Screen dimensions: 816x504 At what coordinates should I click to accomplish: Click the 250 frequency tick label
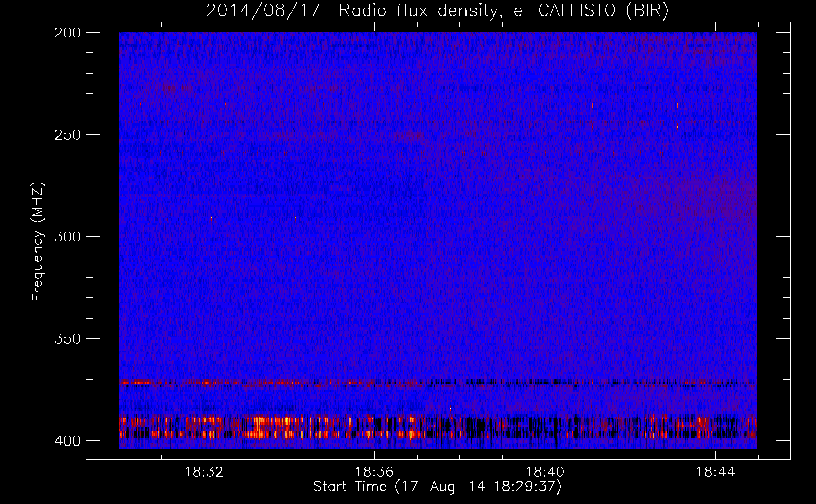pos(67,135)
